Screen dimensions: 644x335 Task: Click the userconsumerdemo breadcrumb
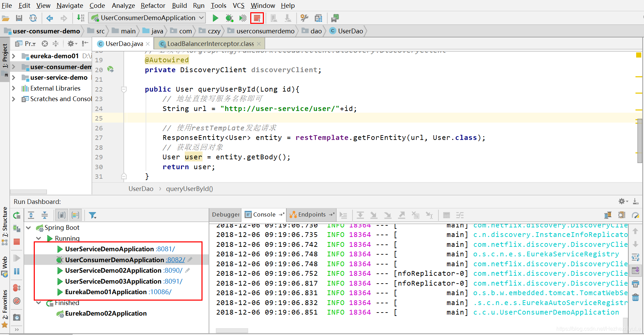(265, 31)
